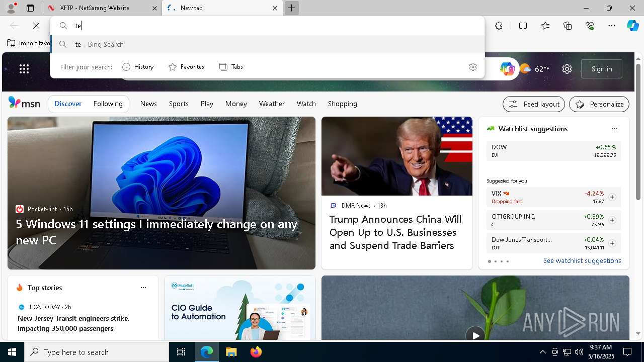Add CITIGROUP INC. to watchlist
Screen dimensions: 644x362
point(612,220)
